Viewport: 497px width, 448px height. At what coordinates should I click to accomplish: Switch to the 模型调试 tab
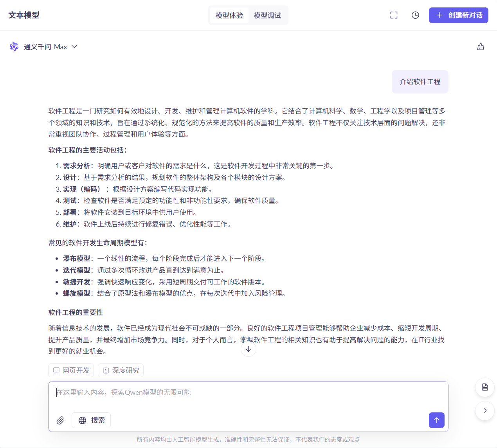click(267, 15)
